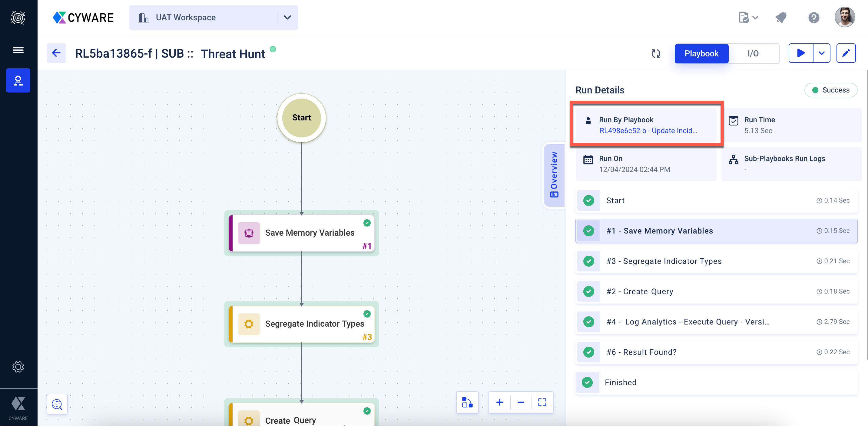Viewport: 868px width, 427px height.
Task: Click the notifications megaphone icon
Action: (781, 17)
